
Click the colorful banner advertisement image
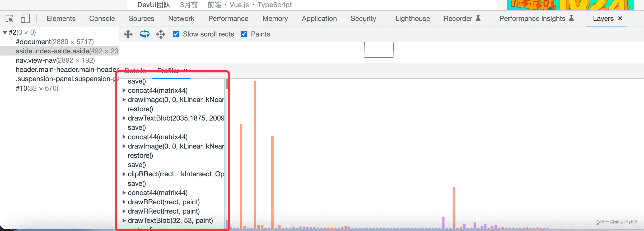[x=570, y=5]
